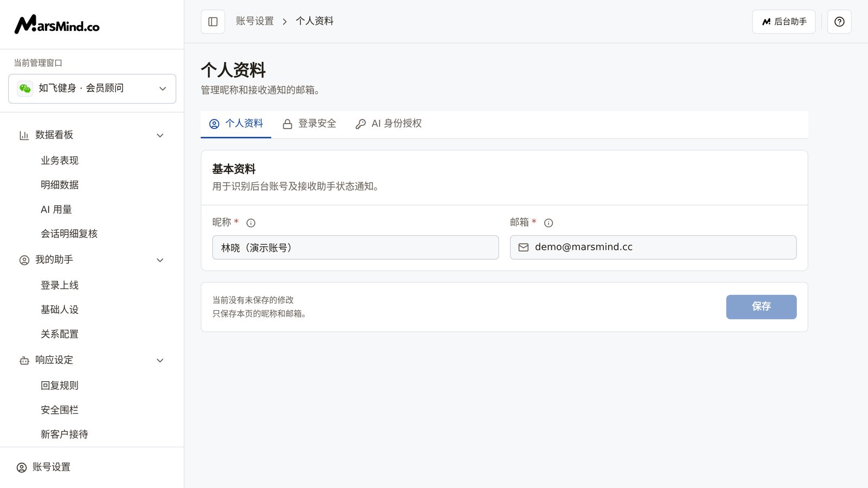Viewport: 868px width, 488px height.
Task: Click the 保存 button
Action: (x=761, y=307)
